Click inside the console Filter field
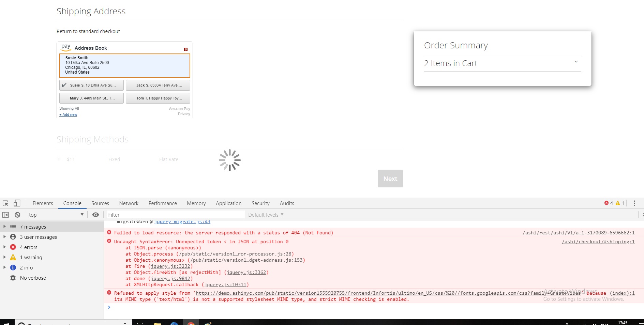Viewport: 644px width, 325px height. pos(170,215)
